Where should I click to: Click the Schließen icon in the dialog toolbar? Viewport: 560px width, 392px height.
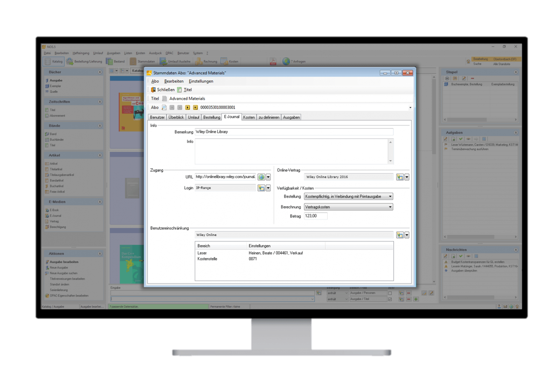click(153, 90)
